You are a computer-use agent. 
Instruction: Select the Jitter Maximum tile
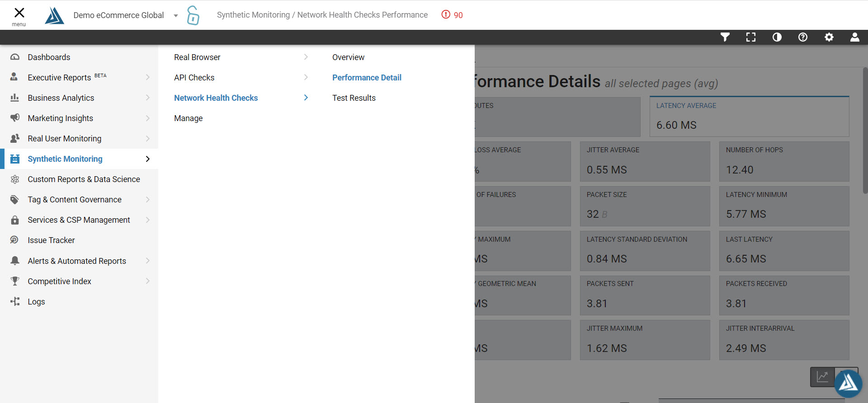[x=645, y=340]
